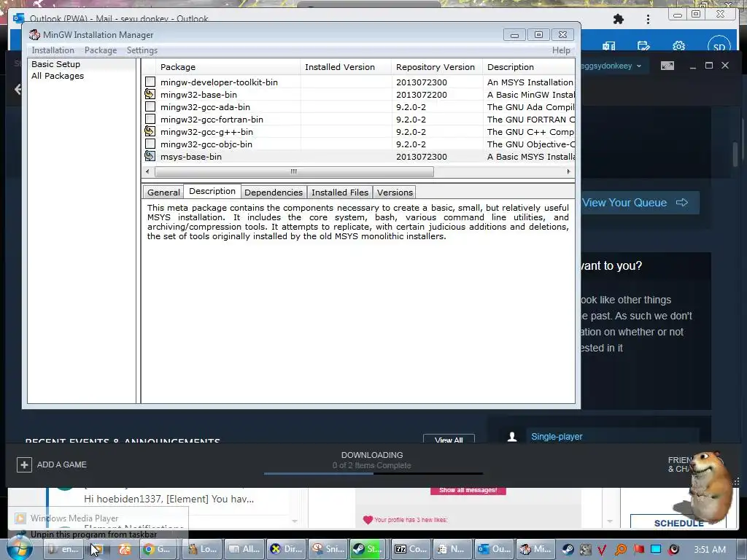Select the Description tab
The image size is (747, 560).
click(212, 191)
